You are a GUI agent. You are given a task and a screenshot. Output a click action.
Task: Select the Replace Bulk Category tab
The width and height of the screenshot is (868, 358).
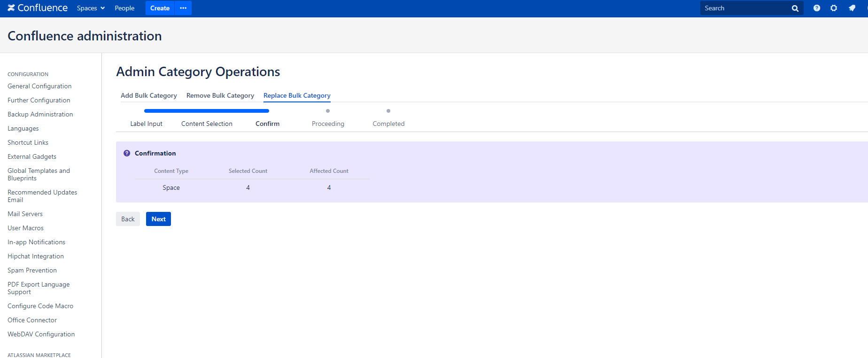coord(297,95)
